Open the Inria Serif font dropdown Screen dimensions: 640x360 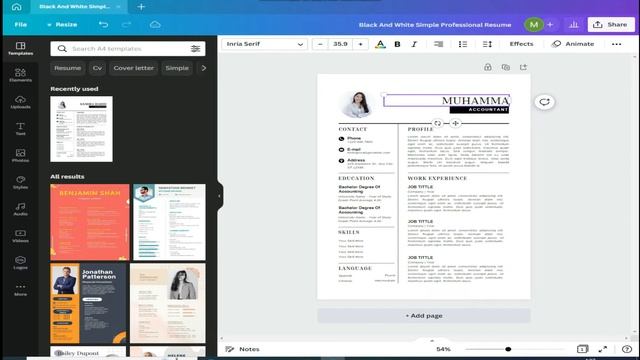pyautogui.click(x=264, y=44)
